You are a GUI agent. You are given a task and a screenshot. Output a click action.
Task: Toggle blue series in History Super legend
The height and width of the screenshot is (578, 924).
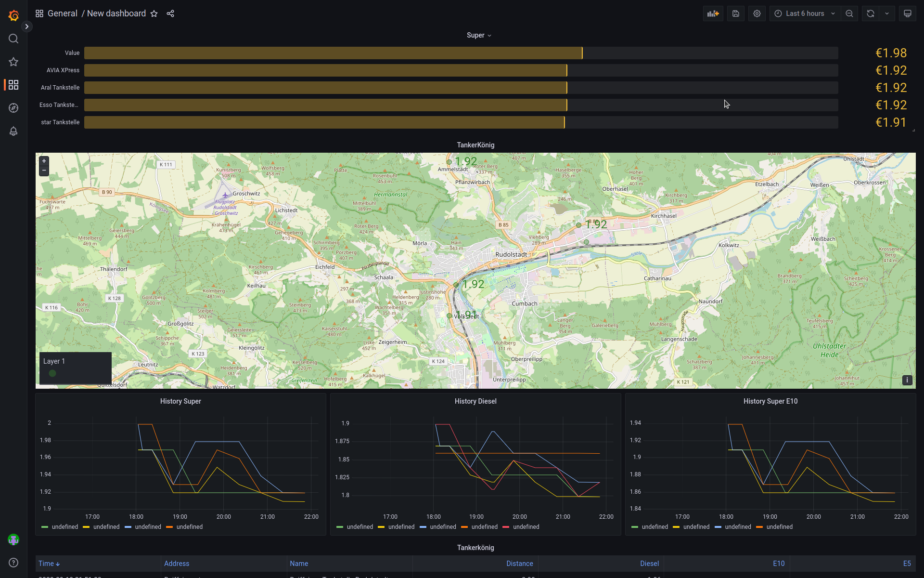[x=143, y=527]
